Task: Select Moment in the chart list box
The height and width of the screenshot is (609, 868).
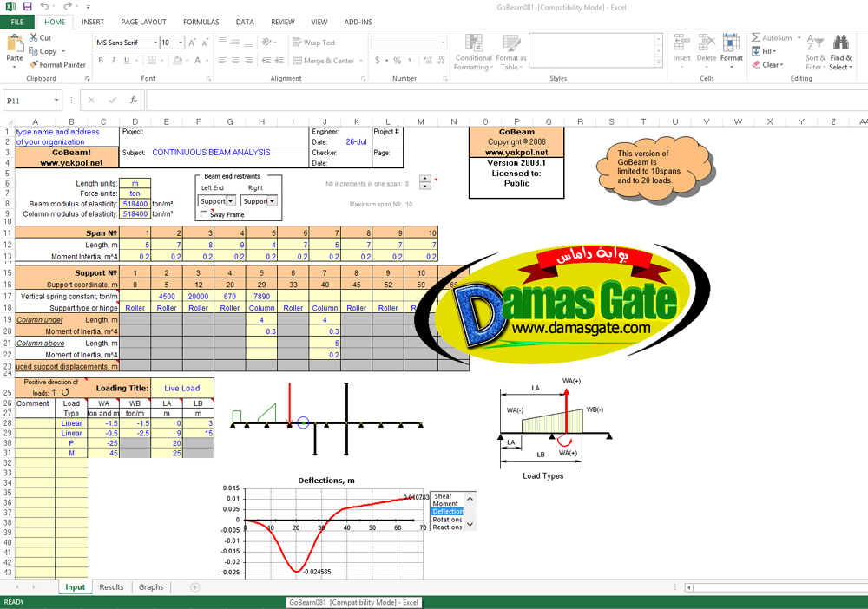Action: tap(445, 504)
